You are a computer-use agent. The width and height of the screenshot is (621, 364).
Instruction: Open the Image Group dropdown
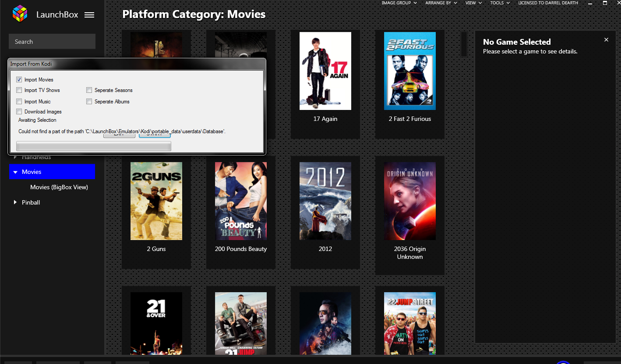[x=399, y=3]
